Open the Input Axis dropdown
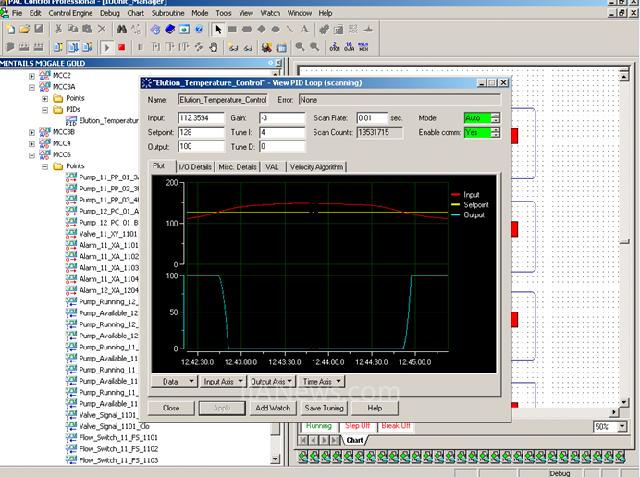 pyautogui.click(x=221, y=381)
